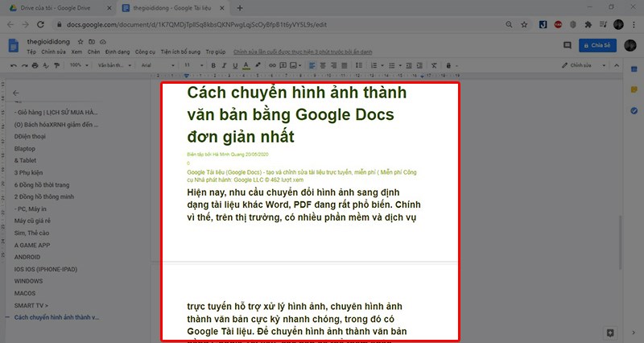Open the Arial font dropdown
Image resolution: width=644 pixels, height=343 pixels.
coord(158,65)
